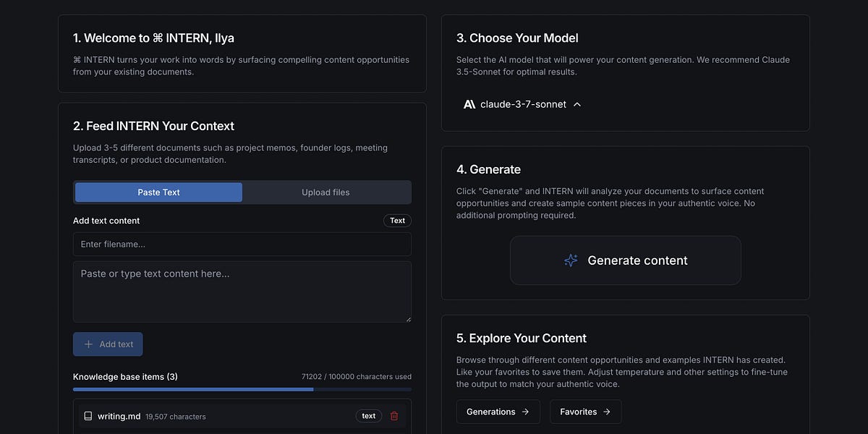Click the 2. Feed INTERN Your Context heading

154,126
